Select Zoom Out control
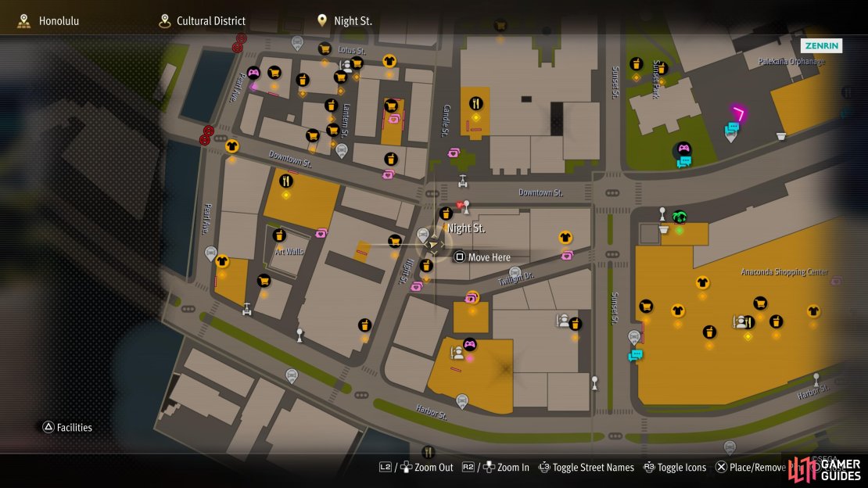 point(416,468)
